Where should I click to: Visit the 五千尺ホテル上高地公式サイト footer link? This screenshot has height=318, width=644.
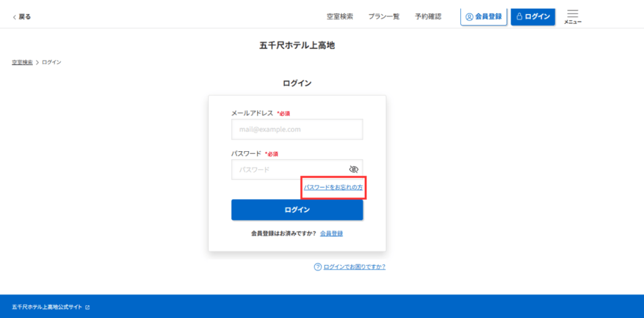point(47,307)
